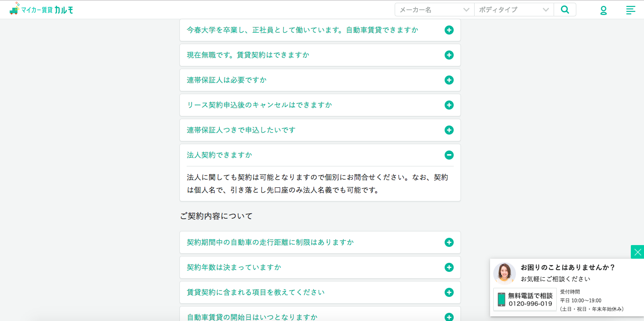
Task: Click the plus icon for 現在無職です question
Action: pos(449,55)
